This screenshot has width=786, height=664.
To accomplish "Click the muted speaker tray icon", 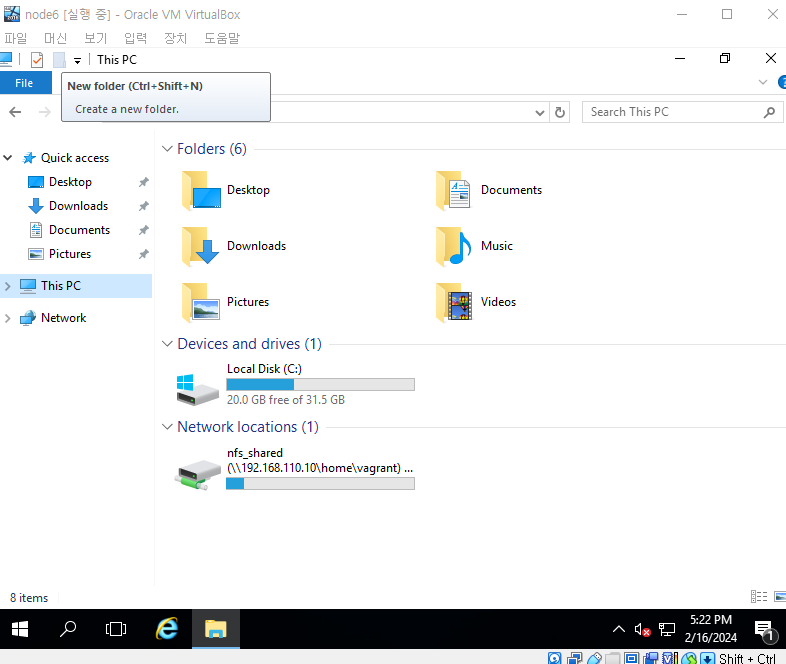I will coord(642,629).
